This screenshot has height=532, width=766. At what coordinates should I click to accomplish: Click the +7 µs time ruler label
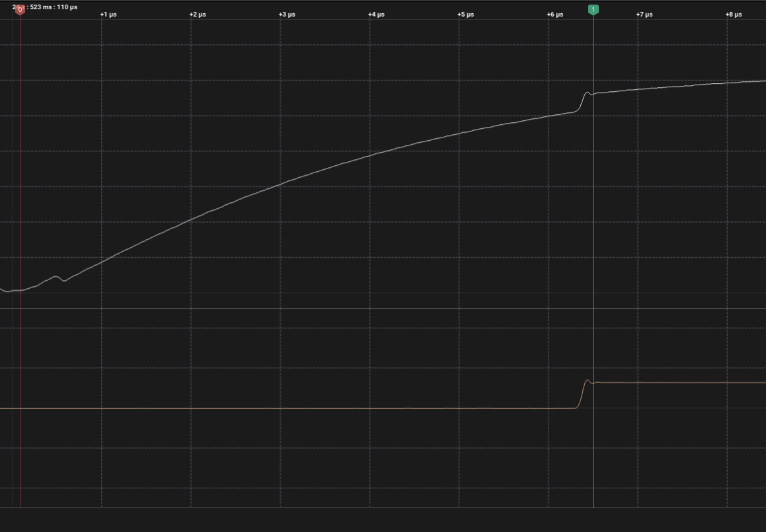[644, 15]
